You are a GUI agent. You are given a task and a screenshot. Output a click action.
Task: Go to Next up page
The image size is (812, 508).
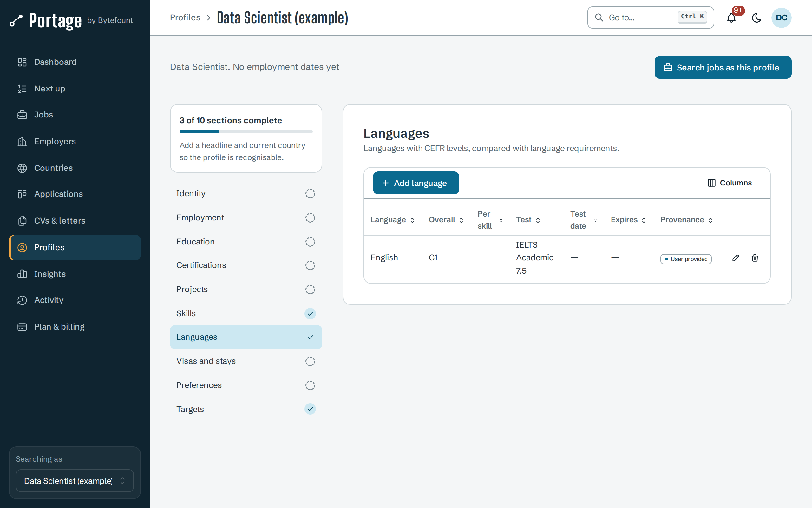tap(75, 89)
